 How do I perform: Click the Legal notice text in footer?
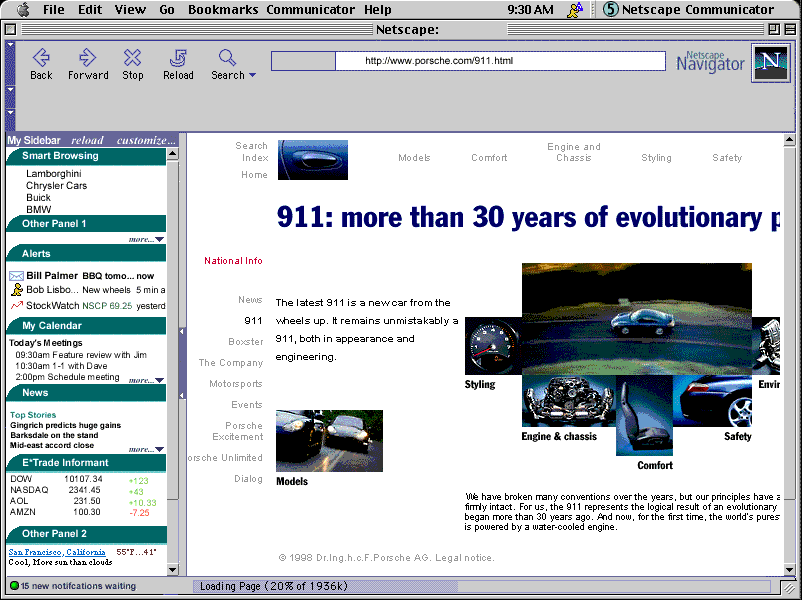pos(464,558)
